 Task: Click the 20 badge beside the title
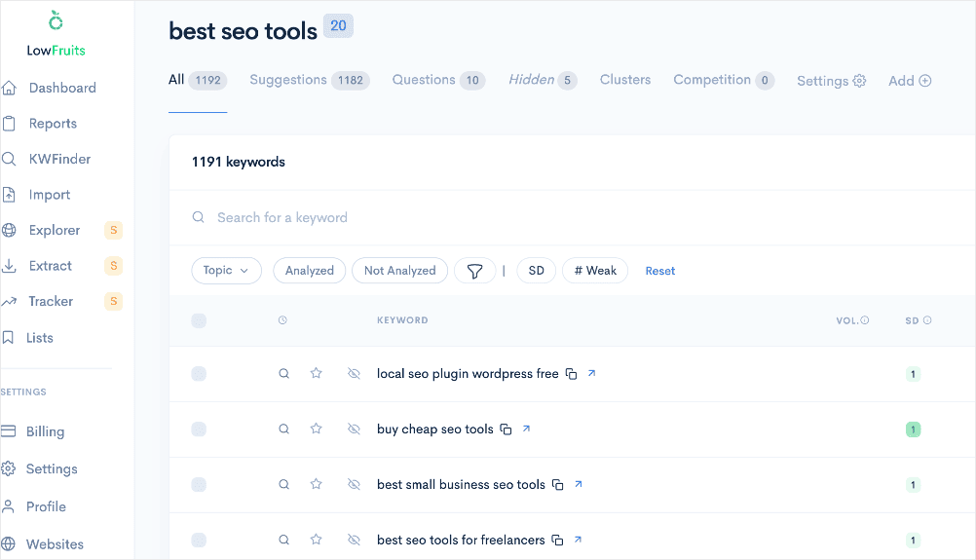pyautogui.click(x=338, y=26)
